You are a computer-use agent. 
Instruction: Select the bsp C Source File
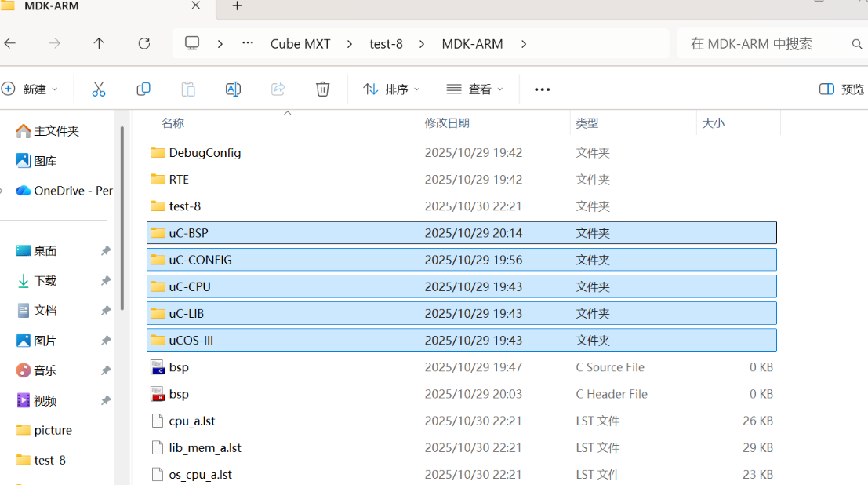pyautogui.click(x=462, y=367)
